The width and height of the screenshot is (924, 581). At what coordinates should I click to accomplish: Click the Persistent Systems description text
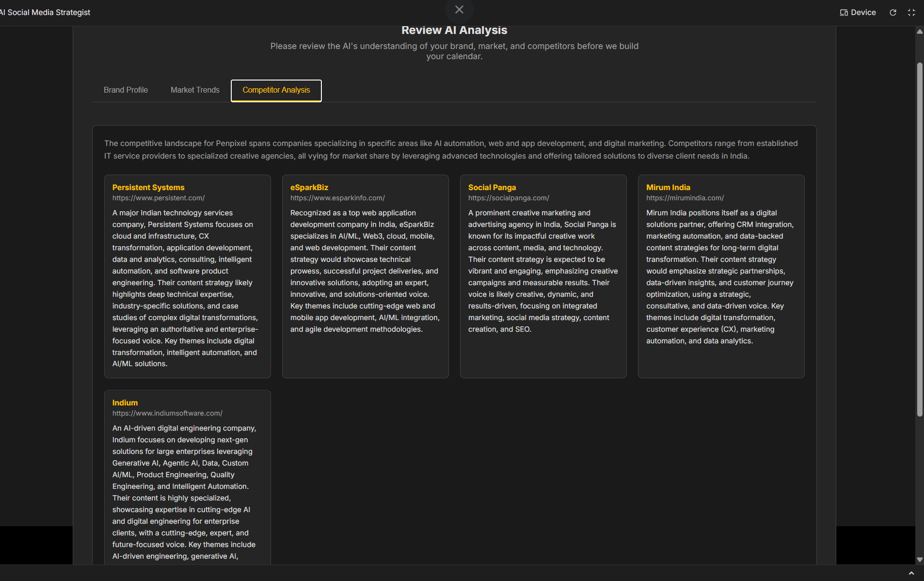tap(186, 288)
